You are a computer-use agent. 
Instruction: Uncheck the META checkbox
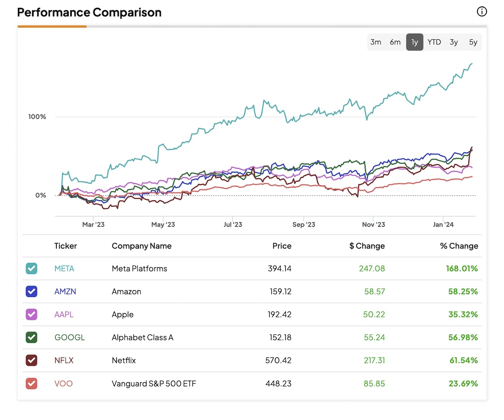tap(32, 269)
